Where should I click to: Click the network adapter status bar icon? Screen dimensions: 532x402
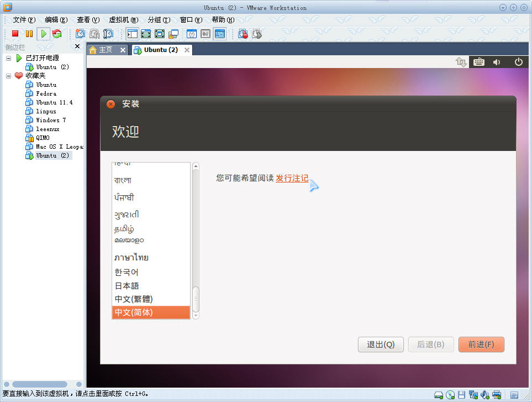(x=473, y=395)
